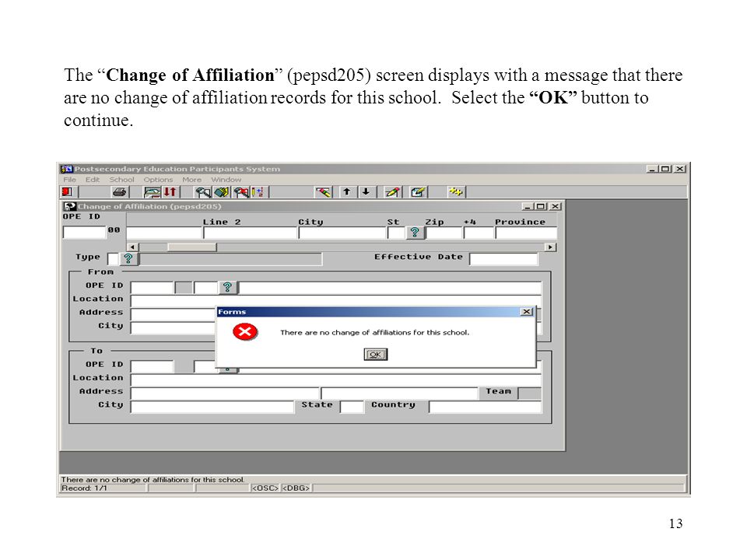Click the black down arrow next record icon
This screenshot has height=560, width=747.
coord(366,191)
